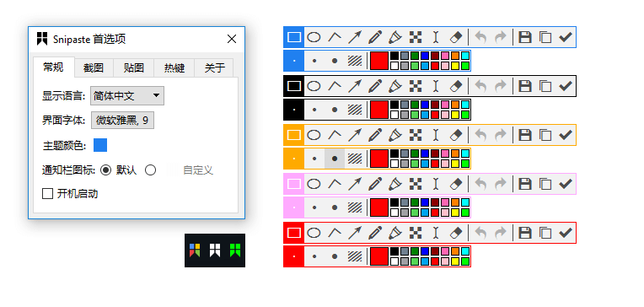Select the mosaic tool in the red toolbar

coord(416,233)
